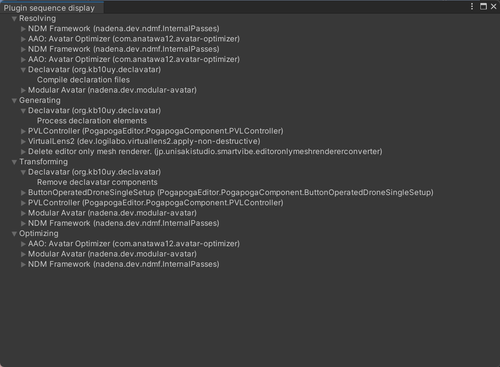Expand AAO: Avatar Optimizer under Optimizing
500x367 pixels.
click(23, 244)
